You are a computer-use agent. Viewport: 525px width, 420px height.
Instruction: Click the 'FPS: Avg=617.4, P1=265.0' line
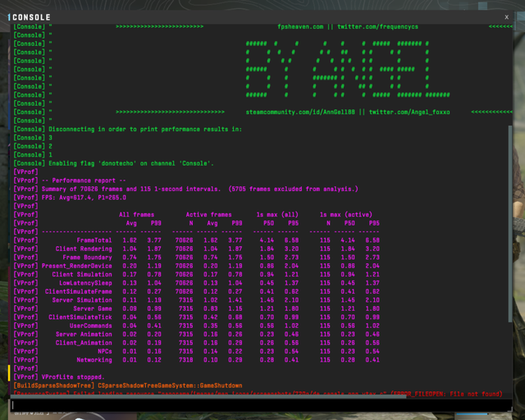coord(84,197)
